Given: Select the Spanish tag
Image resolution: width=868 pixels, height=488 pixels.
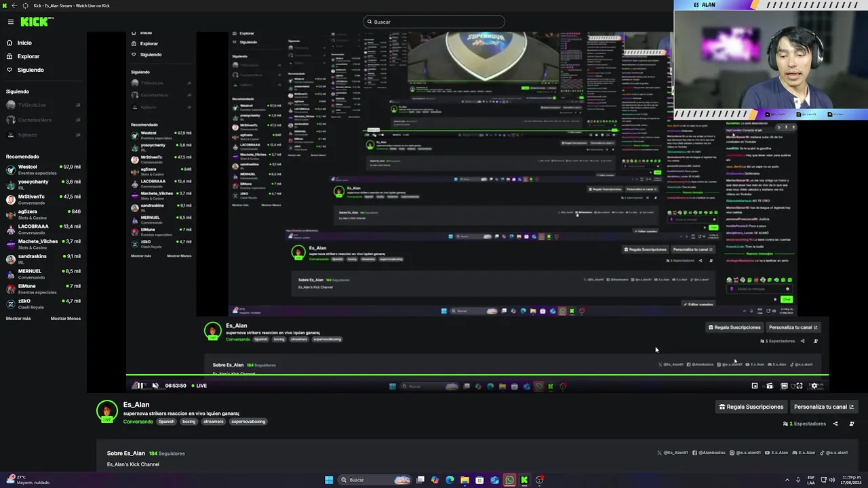Looking at the screenshot, I should (167, 422).
